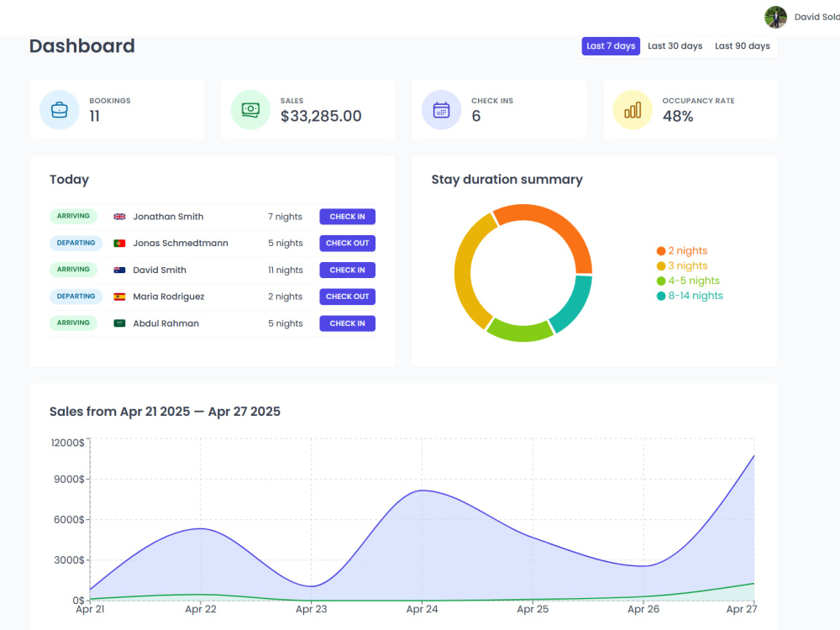Check out Maria Rodriguez
Image resolution: width=840 pixels, height=630 pixels.
[x=347, y=297]
